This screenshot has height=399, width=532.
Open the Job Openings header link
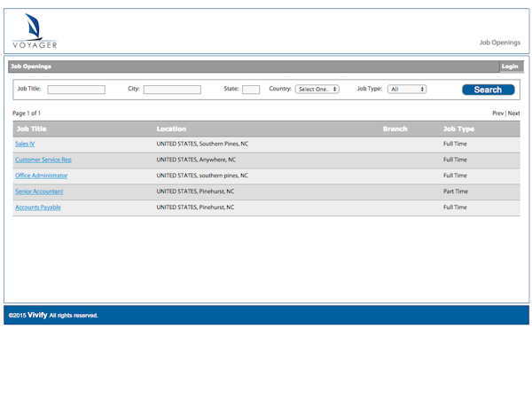click(x=500, y=43)
